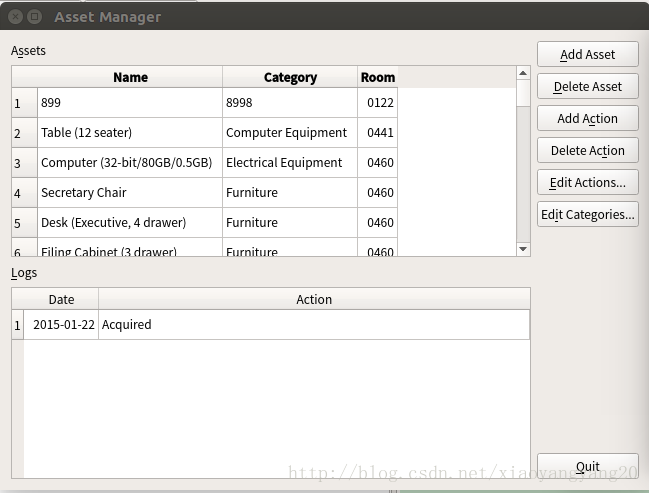Sort assets by the Category column header

coord(290,77)
